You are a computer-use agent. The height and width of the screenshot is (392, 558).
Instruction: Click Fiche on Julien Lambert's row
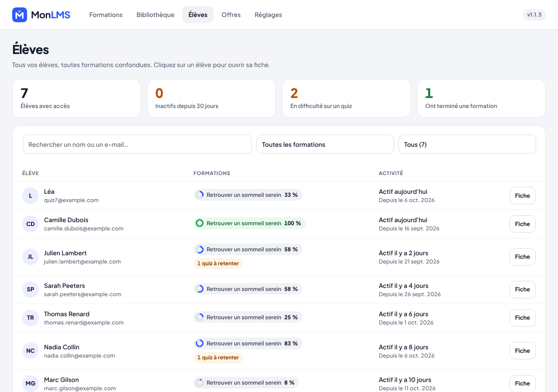(x=523, y=257)
